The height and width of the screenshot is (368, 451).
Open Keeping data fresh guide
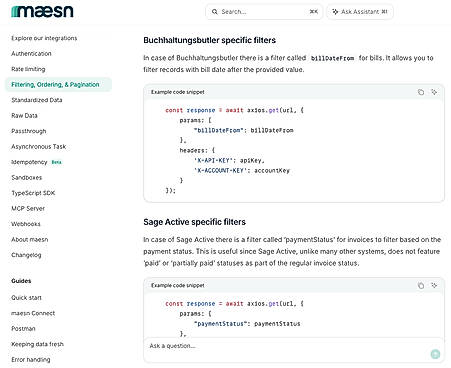[37, 344]
